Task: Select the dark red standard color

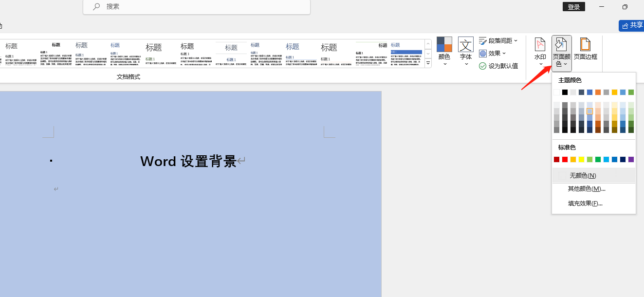Action: 556,159
